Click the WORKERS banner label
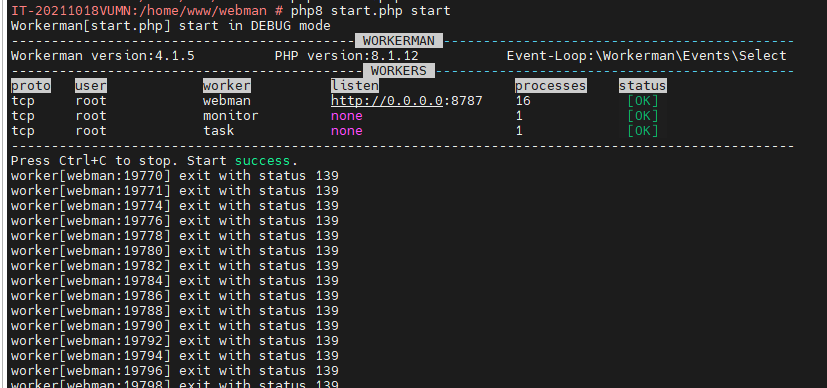 click(399, 71)
